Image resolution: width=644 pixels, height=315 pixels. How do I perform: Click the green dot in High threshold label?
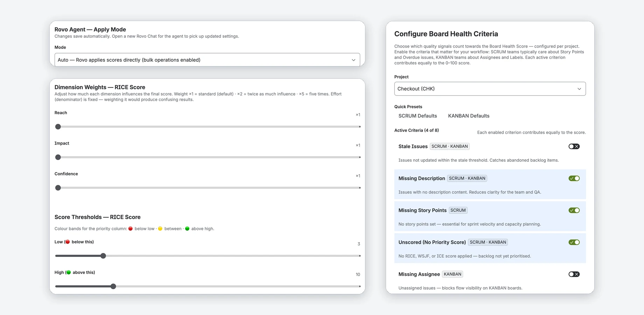(69, 272)
